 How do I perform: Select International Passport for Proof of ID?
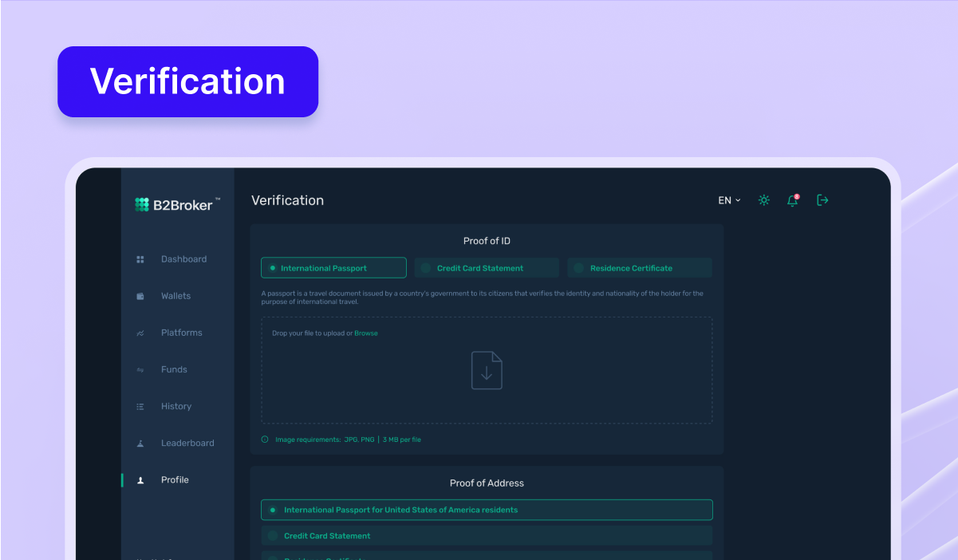[333, 268]
